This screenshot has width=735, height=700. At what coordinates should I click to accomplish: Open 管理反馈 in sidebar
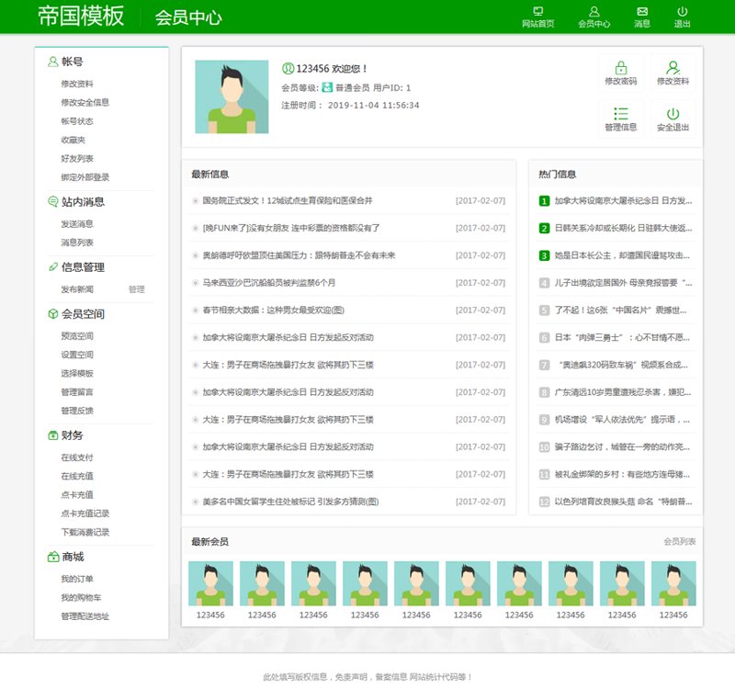pyautogui.click(x=77, y=411)
